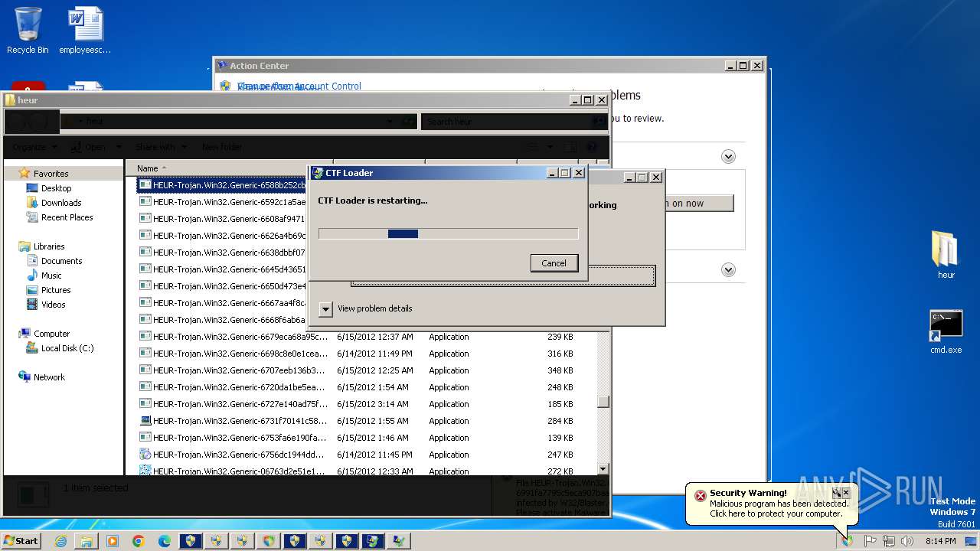Select file HEUR-Trojan.Win32.Generic-6679eca68a95c...
Screen dimensions: 980x551
click(234, 337)
